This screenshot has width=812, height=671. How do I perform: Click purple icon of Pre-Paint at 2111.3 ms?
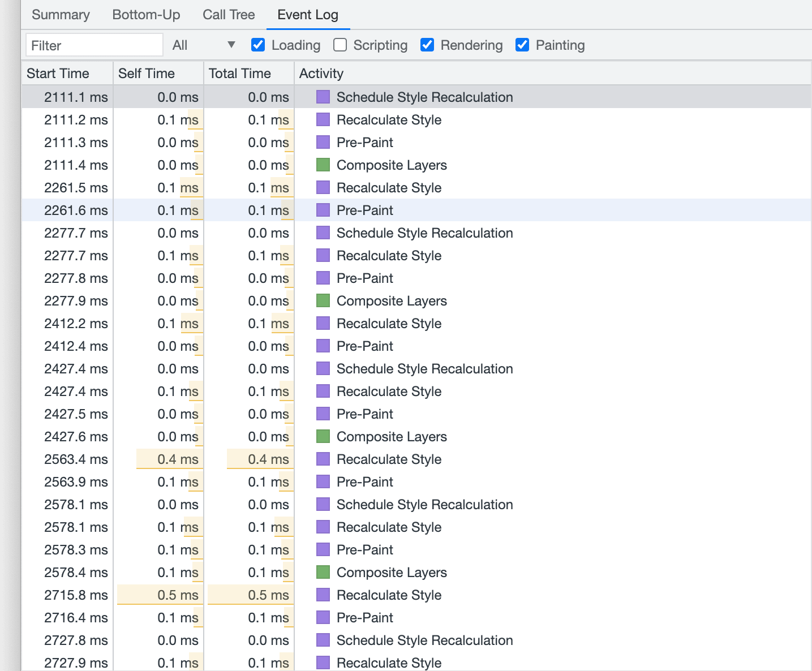[323, 142]
